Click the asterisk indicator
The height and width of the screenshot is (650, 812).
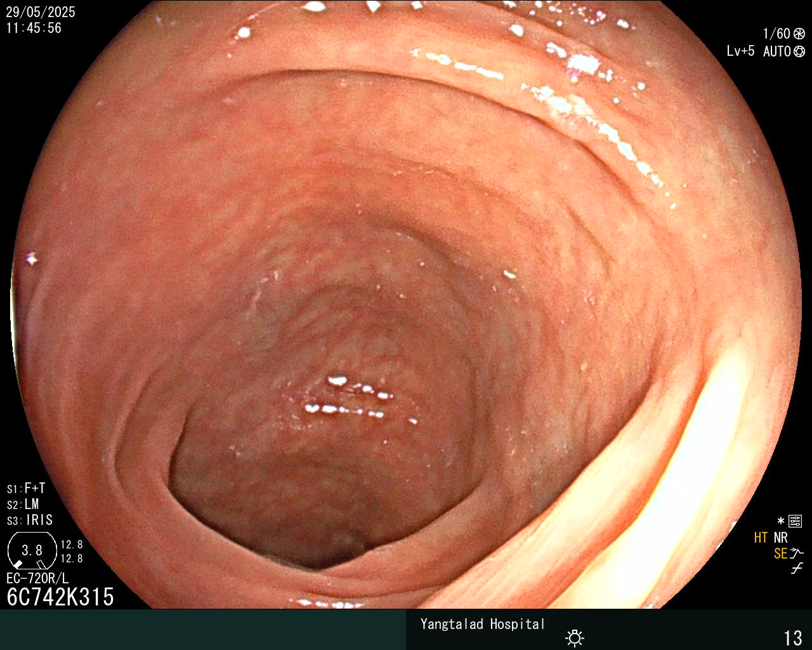(781, 521)
